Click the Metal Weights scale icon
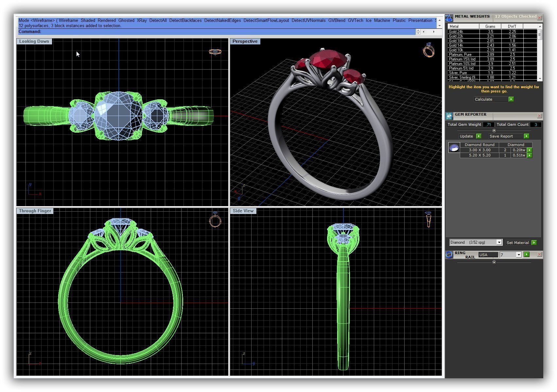This screenshot has height=392, width=557. tap(449, 18)
